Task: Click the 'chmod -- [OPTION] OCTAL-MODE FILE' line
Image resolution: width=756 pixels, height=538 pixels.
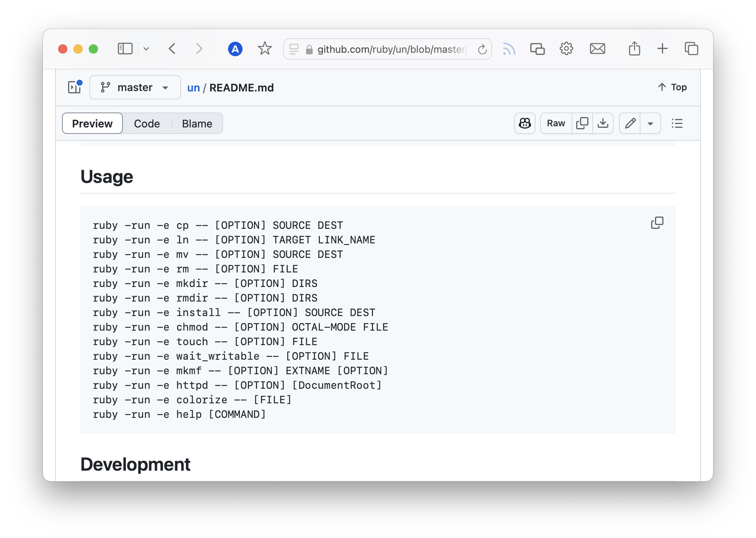Action: point(240,327)
